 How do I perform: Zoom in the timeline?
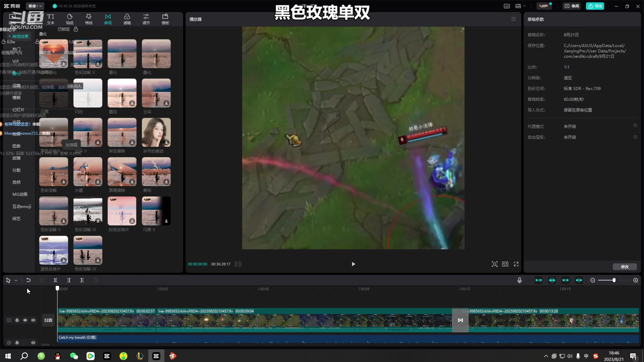click(636, 280)
